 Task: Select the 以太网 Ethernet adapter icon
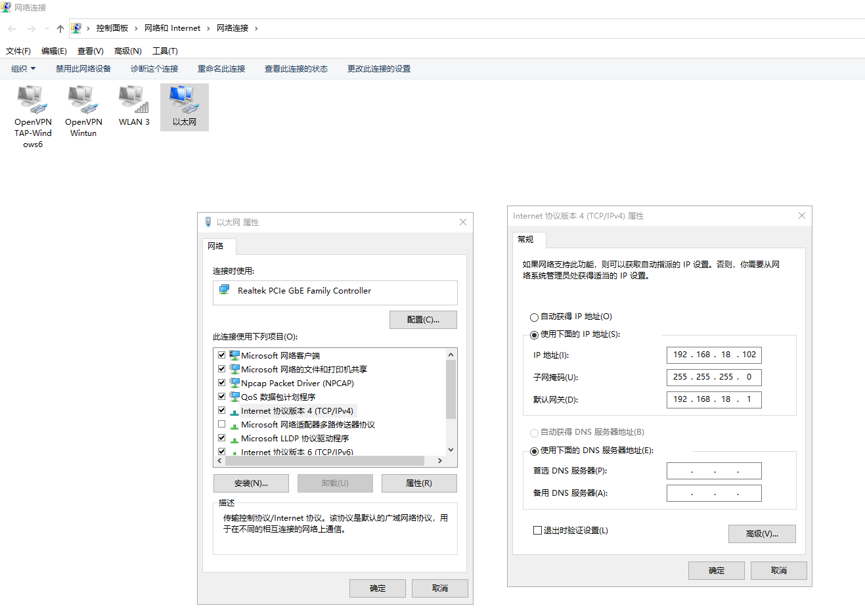(184, 99)
